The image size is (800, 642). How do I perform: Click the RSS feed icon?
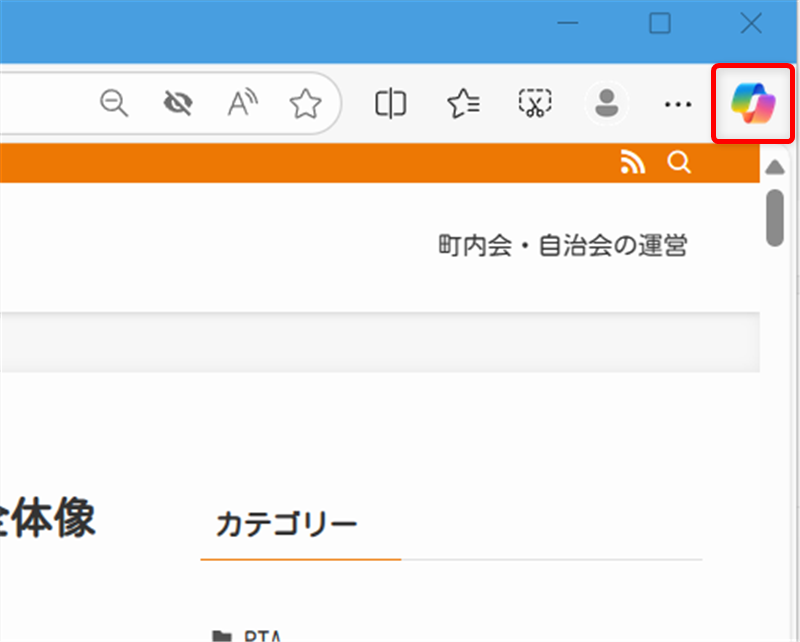(632, 162)
